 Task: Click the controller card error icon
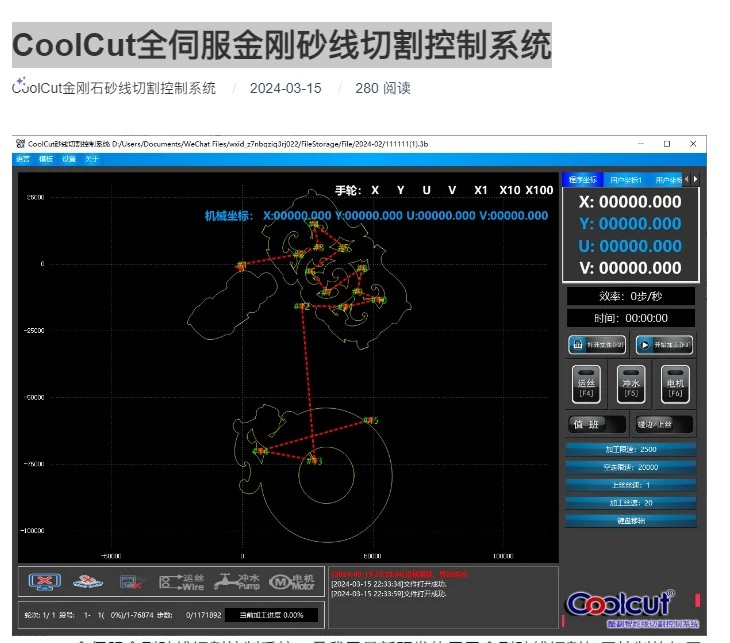(131, 582)
